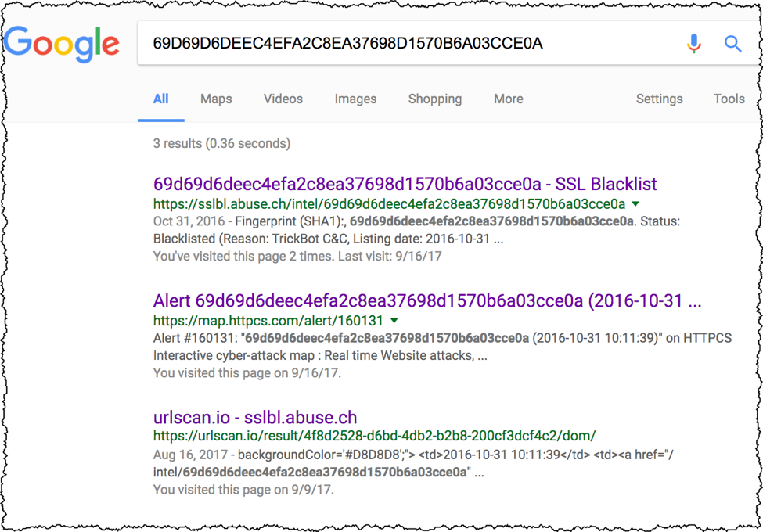Viewport: 763px width, 532px height.
Task: Open the Alert 69d69d6deec4 HTTPCS result title
Action: click(x=427, y=301)
